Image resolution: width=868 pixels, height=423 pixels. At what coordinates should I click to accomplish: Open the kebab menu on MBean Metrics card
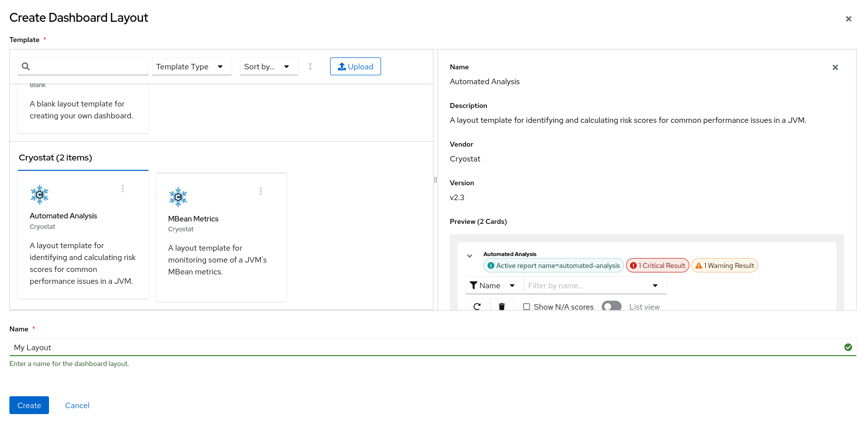261,191
